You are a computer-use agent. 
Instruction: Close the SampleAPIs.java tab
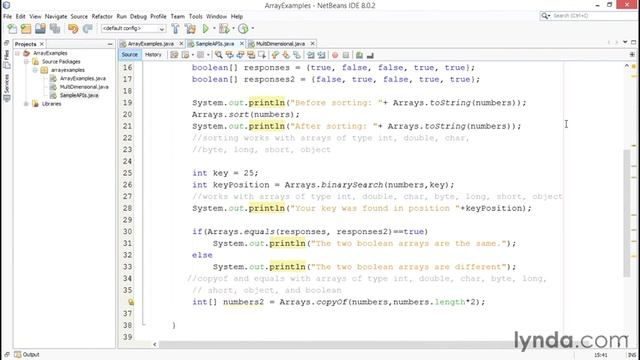242,44
